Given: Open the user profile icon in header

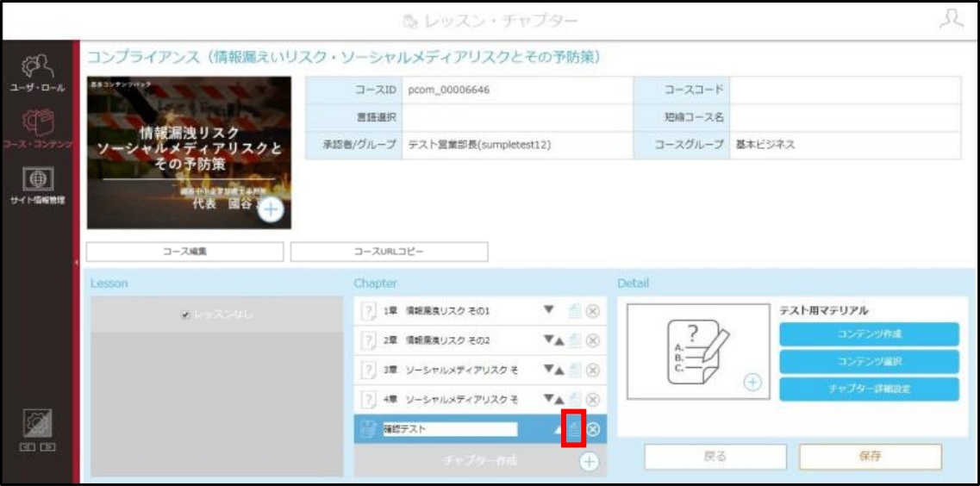Looking at the screenshot, I should (x=952, y=19).
